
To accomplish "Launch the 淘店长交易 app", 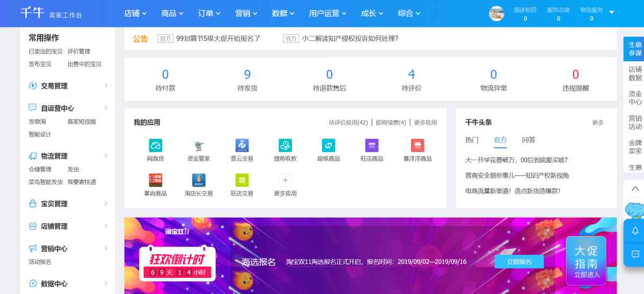I will pyautogui.click(x=199, y=180).
